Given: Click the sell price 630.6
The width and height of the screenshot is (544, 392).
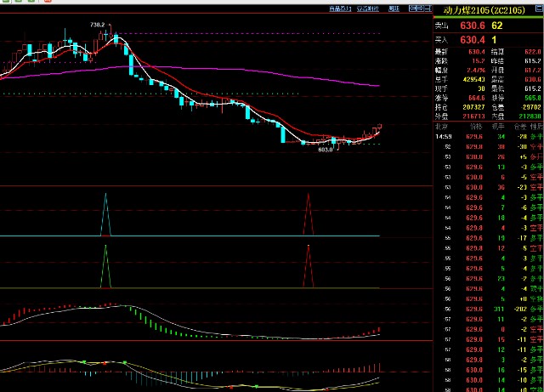Looking at the screenshot, I should [472, 26].
